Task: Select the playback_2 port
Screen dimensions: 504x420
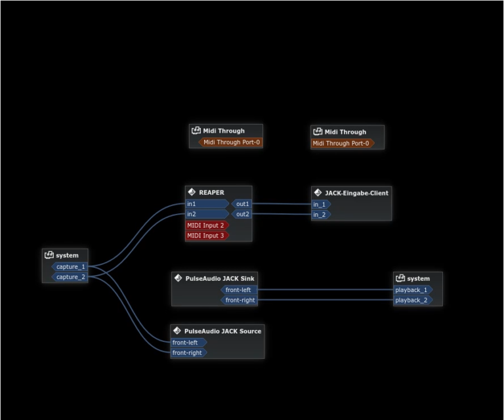Action: (413, 300)
